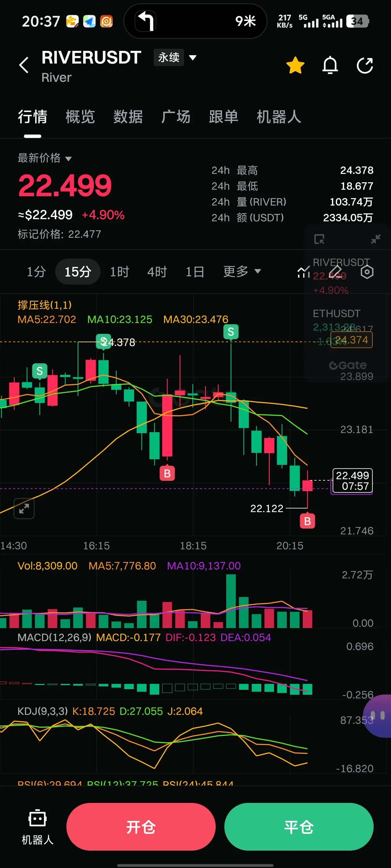This screenshot has height=868, width=391.
Task: Tap the green 平仓 button
Action: [x=299, y=827]
